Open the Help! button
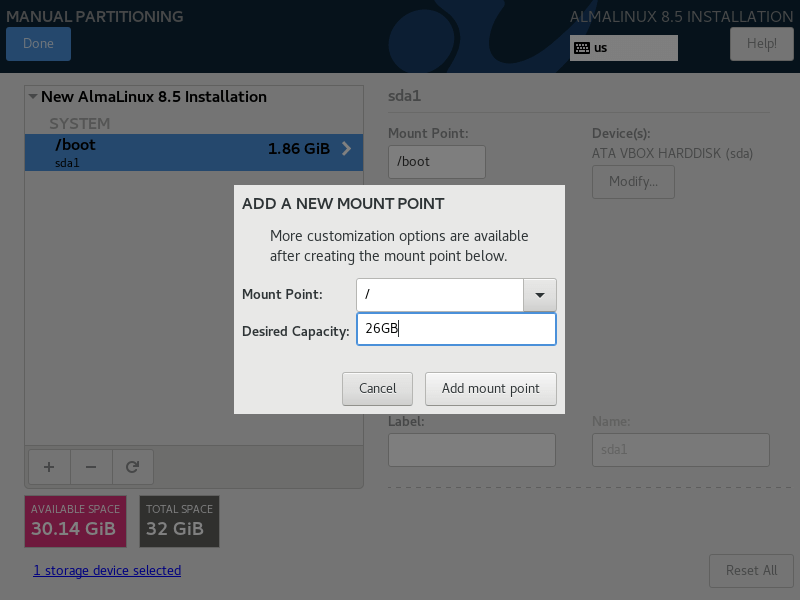 pos(761,43)
